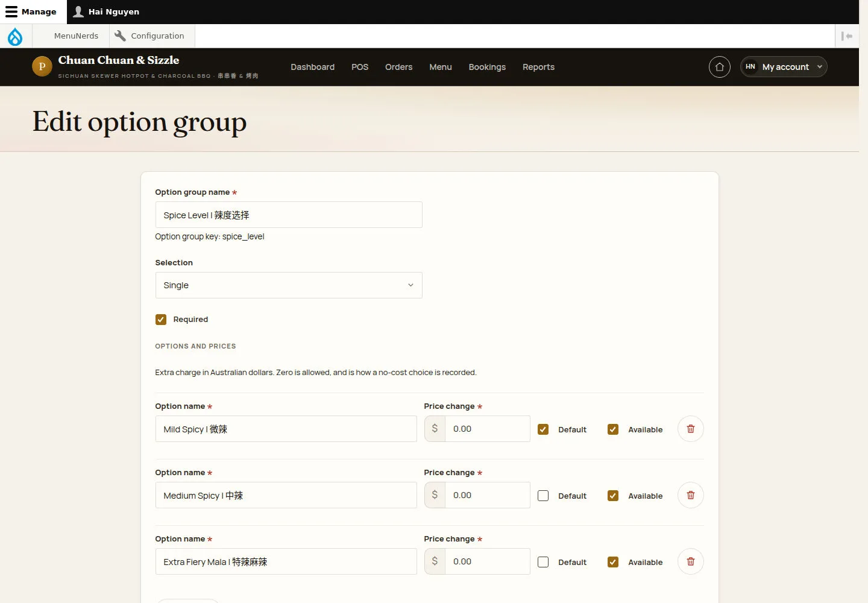Go to home via house icon

(719, 67)
